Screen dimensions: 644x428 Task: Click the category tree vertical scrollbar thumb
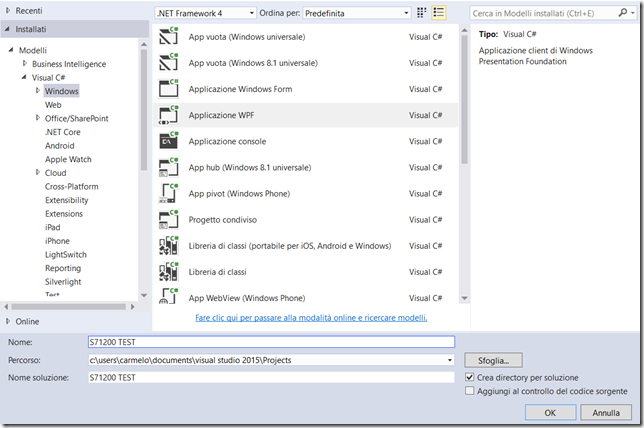[144, 110]
